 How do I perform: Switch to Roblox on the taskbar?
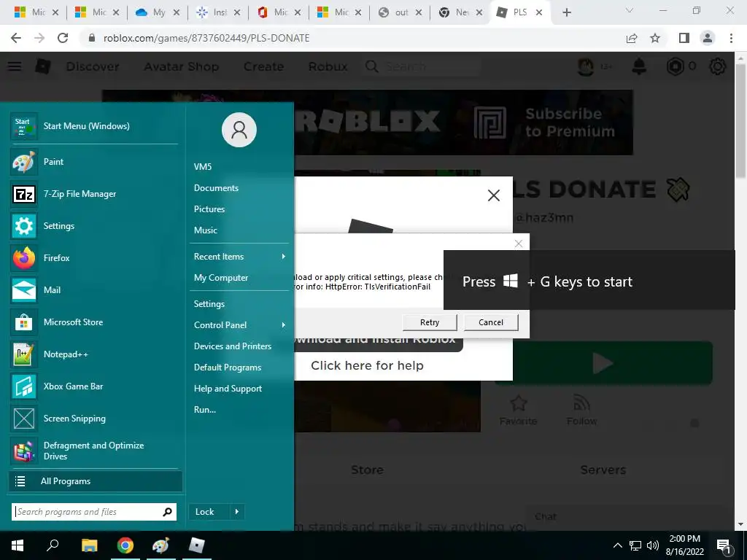[196, 545]
